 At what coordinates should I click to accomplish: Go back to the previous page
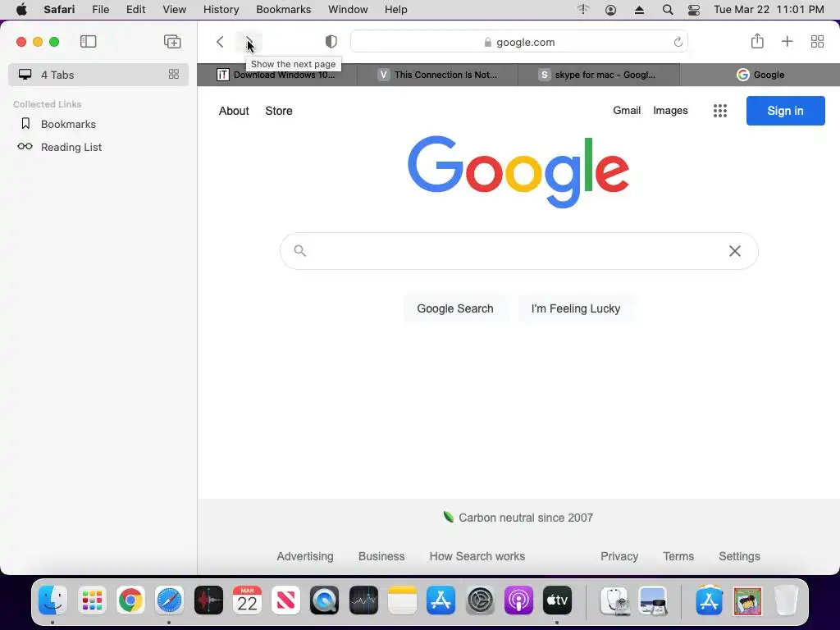point(220,42)
